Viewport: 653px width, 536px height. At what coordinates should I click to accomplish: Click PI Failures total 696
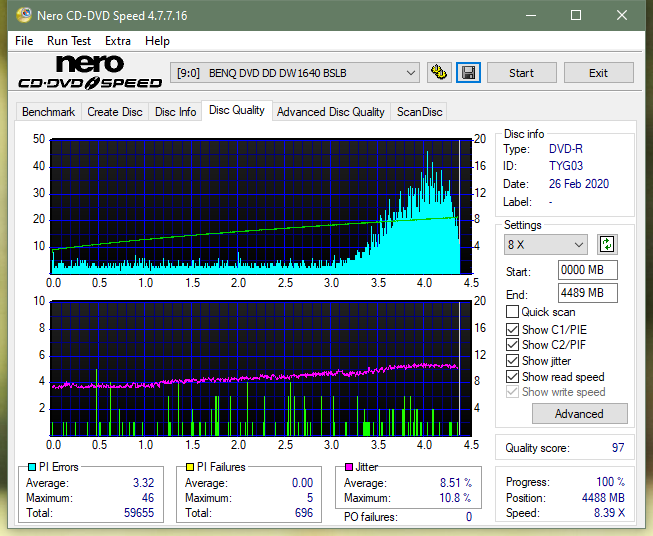click(304, 513)
